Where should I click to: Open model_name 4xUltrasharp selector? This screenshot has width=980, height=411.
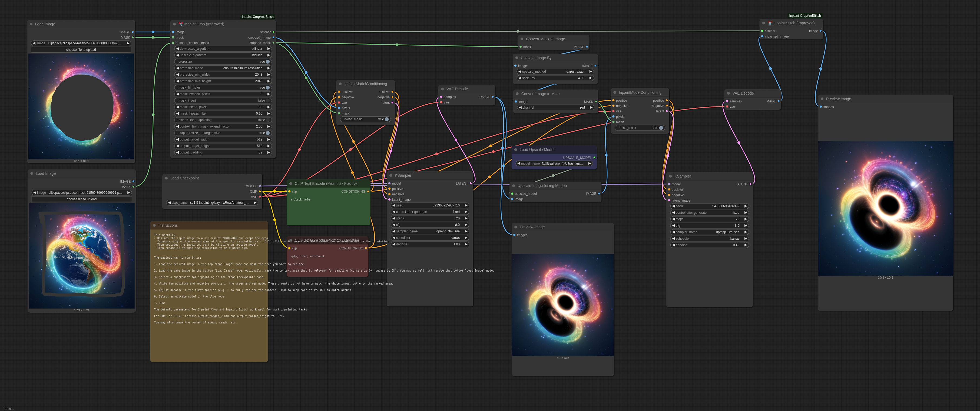coord(555,163)
